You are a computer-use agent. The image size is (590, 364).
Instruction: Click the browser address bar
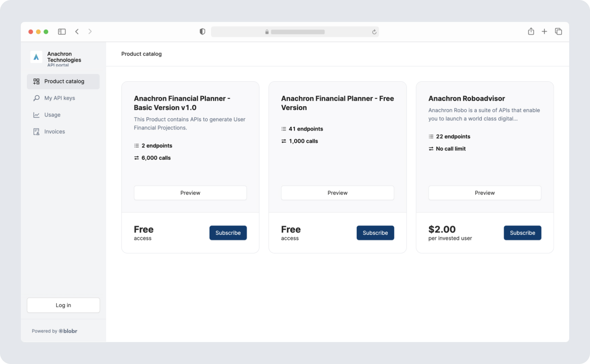point(295,32)
